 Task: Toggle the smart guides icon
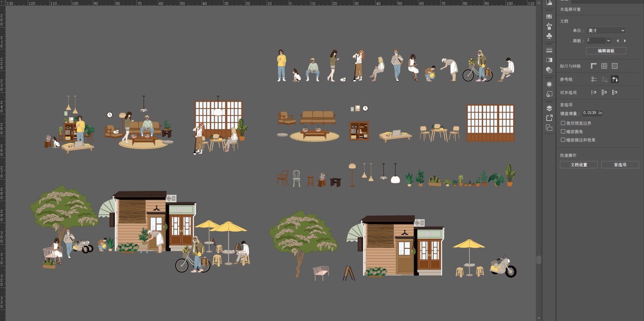[x=615, y=79]
